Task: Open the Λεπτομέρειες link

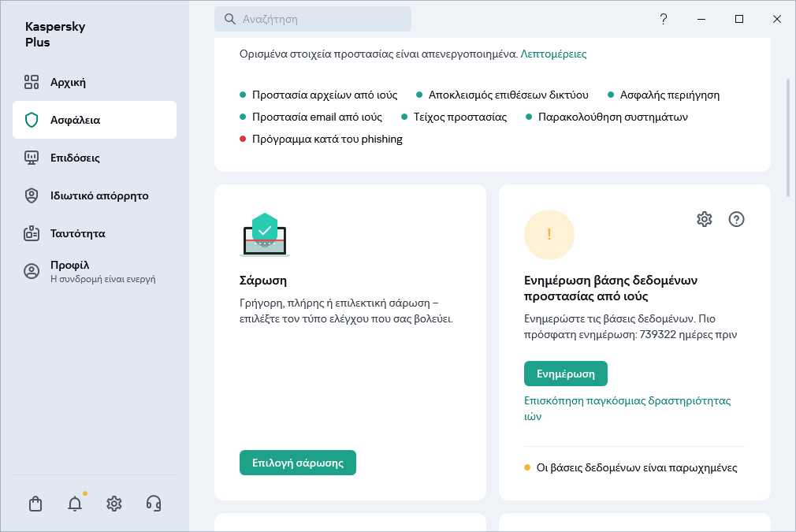Action: [x=553, y=54]
